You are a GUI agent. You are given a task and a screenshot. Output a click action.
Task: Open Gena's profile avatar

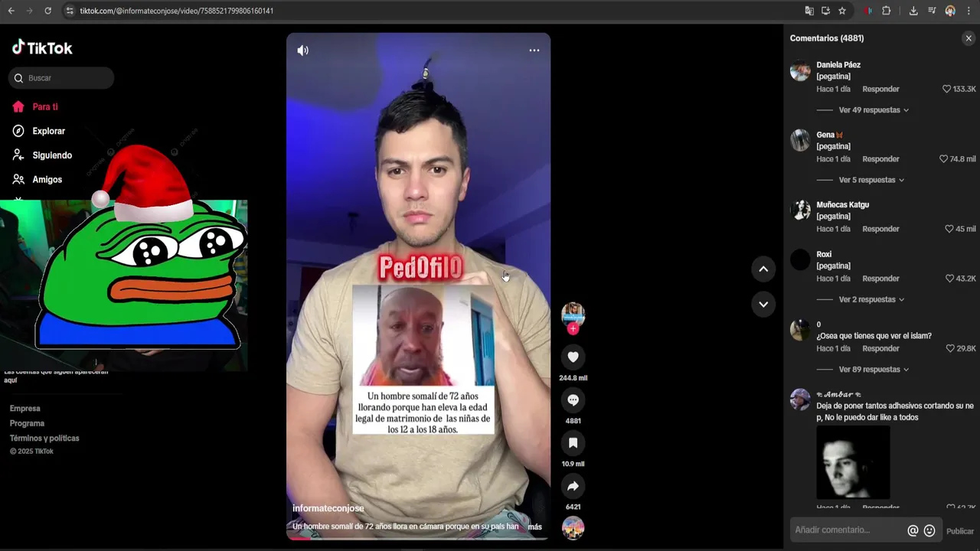click(800, 141)
